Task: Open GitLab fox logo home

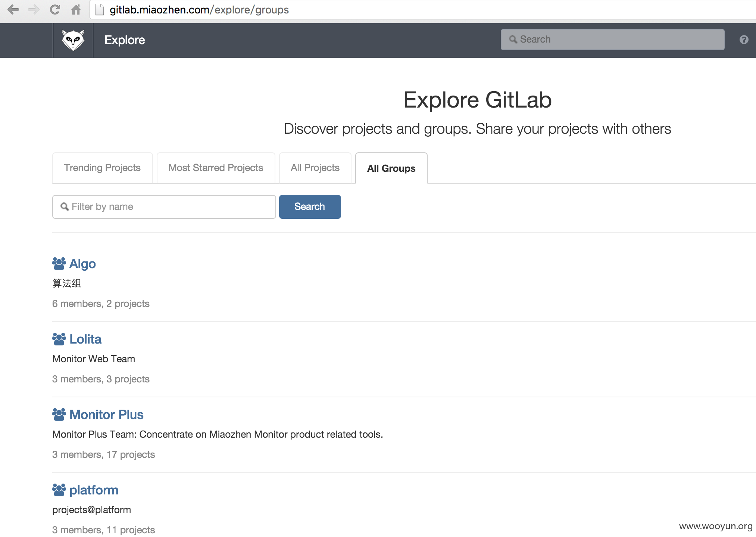Action: [73, 40]
